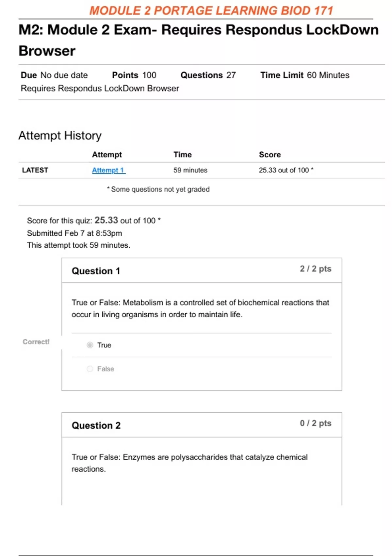Click the 0 / 2 pts score label
The width and height of the screenshot is (392, 556).
[315, 423]
